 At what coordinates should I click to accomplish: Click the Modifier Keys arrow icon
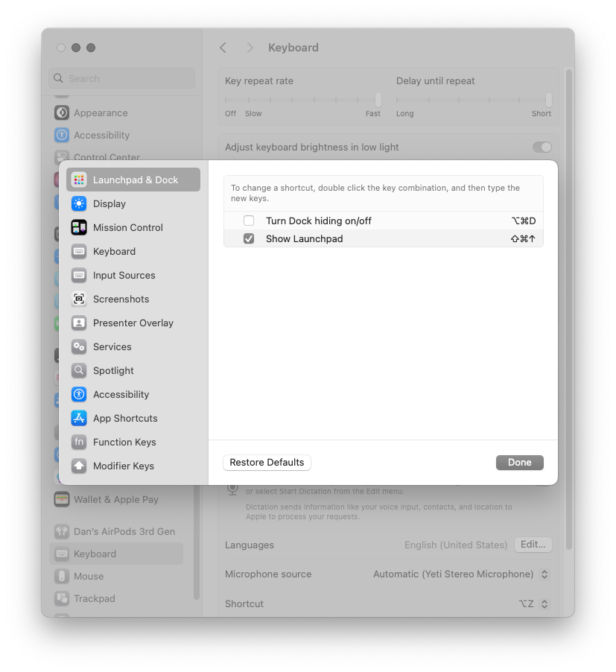pos(79,466)
